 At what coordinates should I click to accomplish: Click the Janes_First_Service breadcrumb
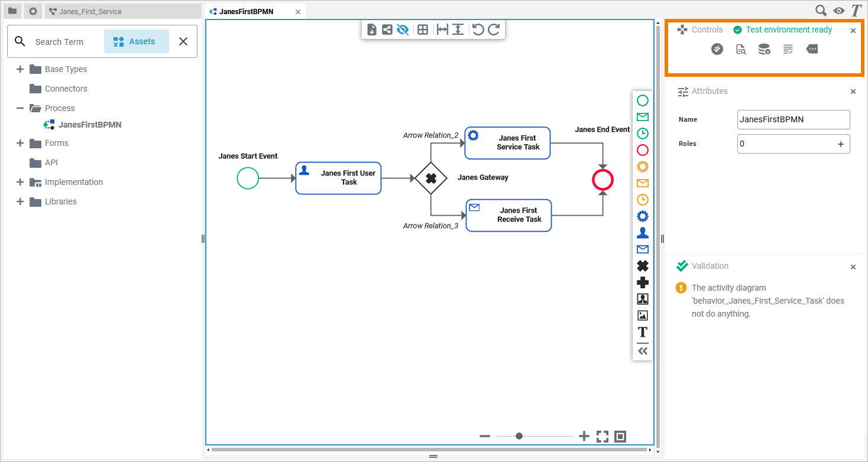[90, 11]
